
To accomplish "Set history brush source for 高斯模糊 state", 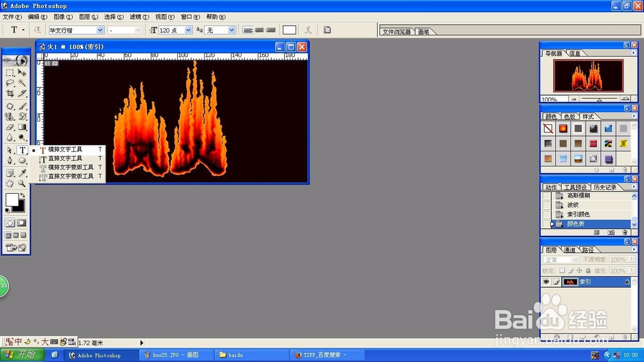I will click(546, 196).
